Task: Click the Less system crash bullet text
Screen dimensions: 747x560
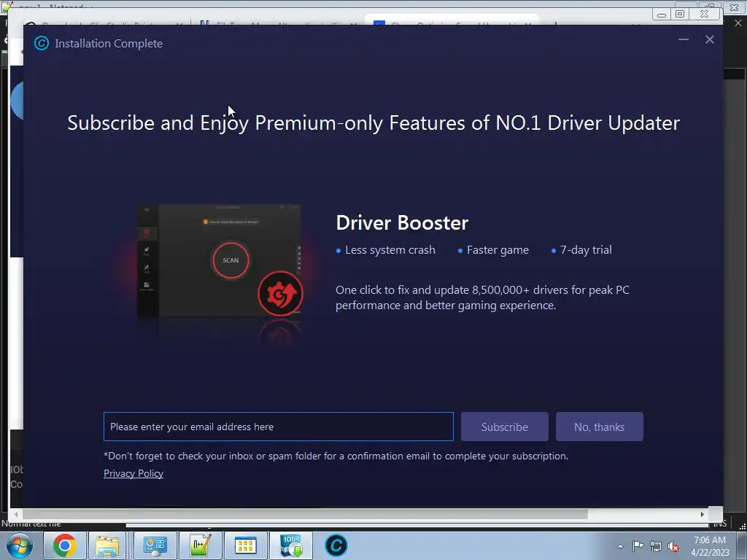Action: click(x=390, y=250)
